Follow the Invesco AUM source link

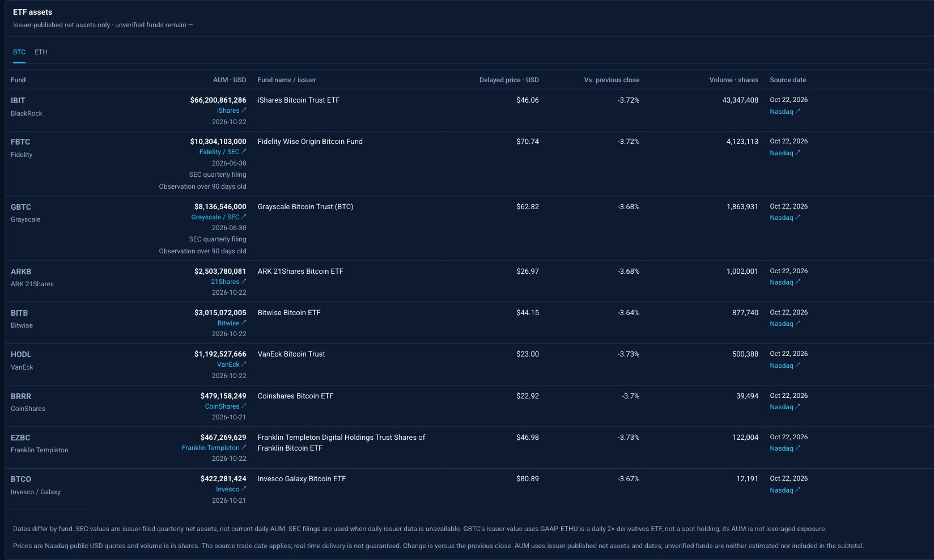point(231,489)
